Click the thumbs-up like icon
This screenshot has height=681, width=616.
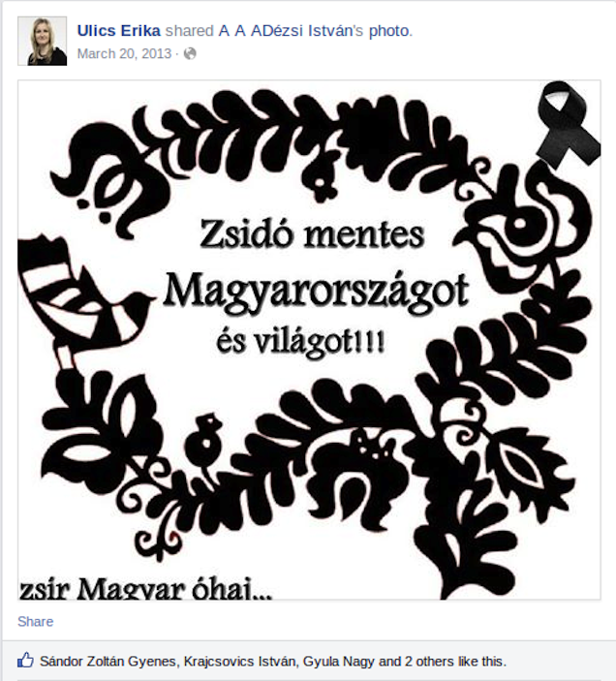25,660
